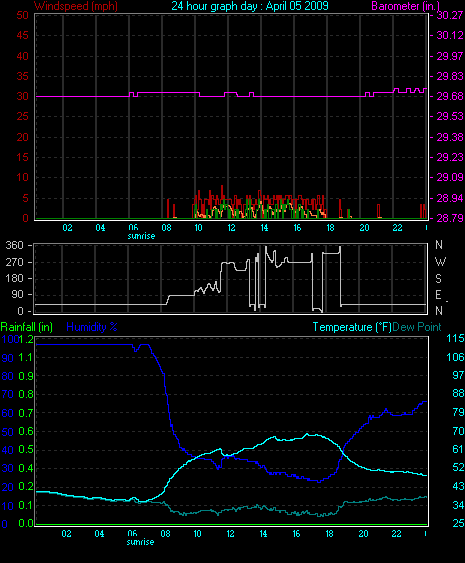The height and width of the screenshot is (563, 465).
Task: Click the Barometer (in.) axis title
Action: coord(406,6)
